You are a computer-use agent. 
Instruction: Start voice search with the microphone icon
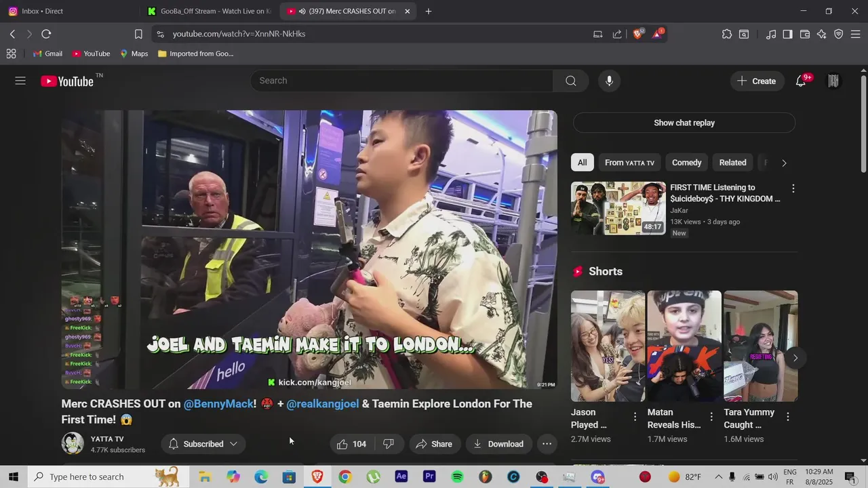[x=609, y=81]
